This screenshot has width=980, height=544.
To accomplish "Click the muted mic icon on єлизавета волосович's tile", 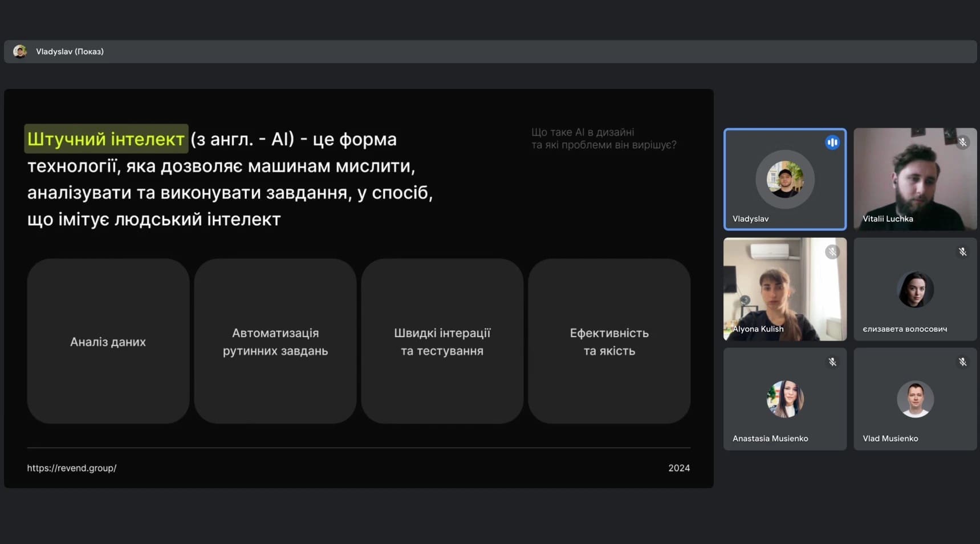I will [962, 252].
